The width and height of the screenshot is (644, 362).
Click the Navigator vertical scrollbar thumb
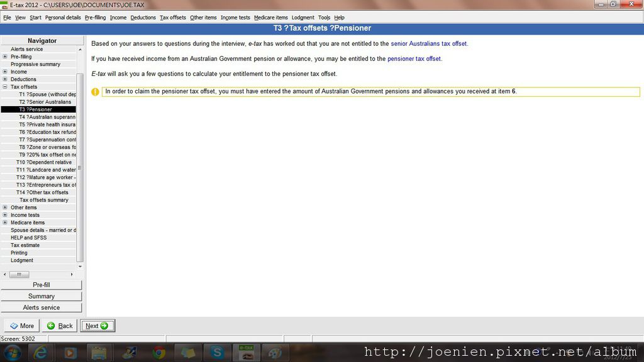[80, 167]
